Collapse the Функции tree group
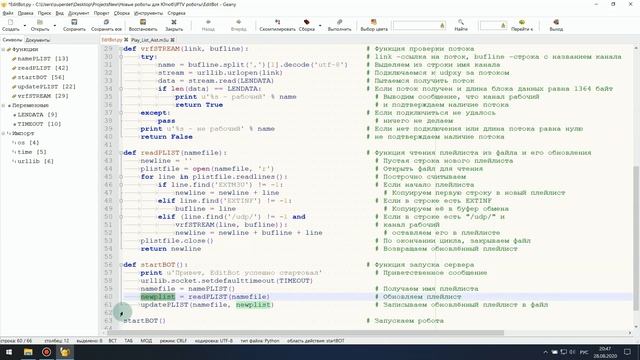640x360 pixels. [3, 49]
